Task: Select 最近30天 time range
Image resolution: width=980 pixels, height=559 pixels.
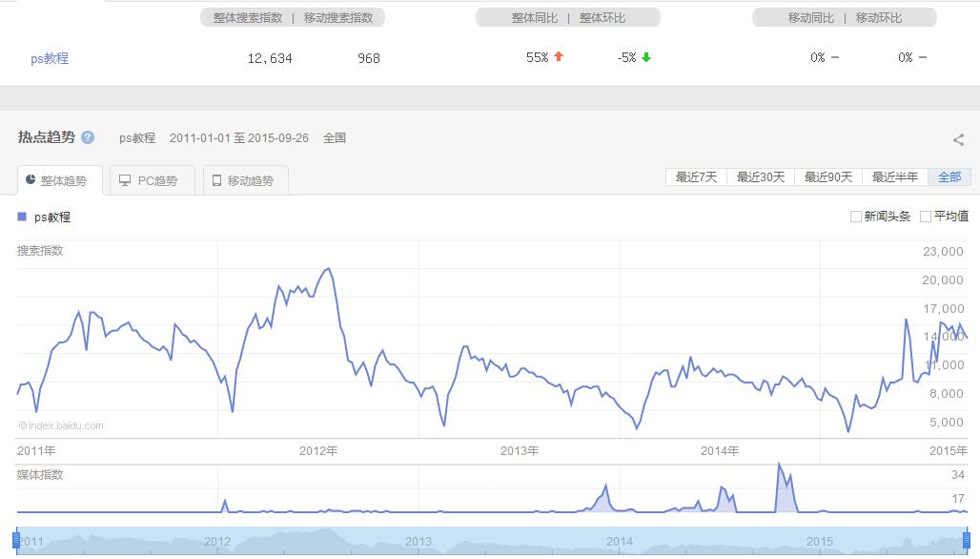Action: [761, 177]
